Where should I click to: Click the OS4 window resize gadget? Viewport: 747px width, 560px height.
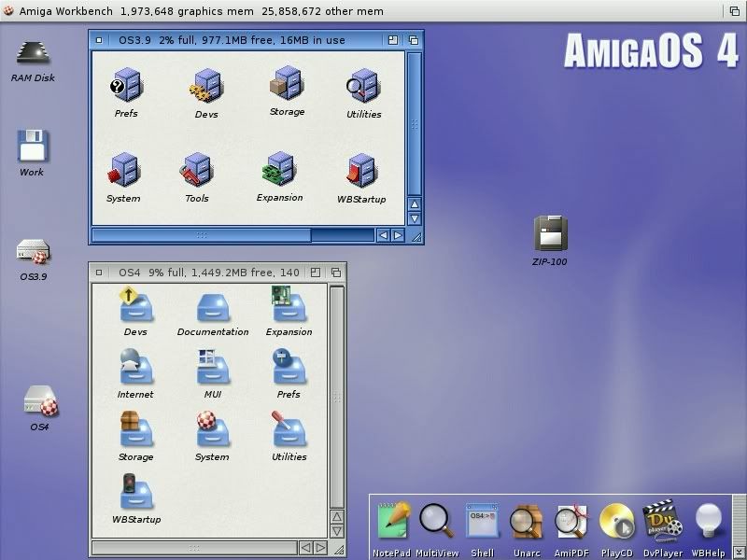(x=338, y=549)
